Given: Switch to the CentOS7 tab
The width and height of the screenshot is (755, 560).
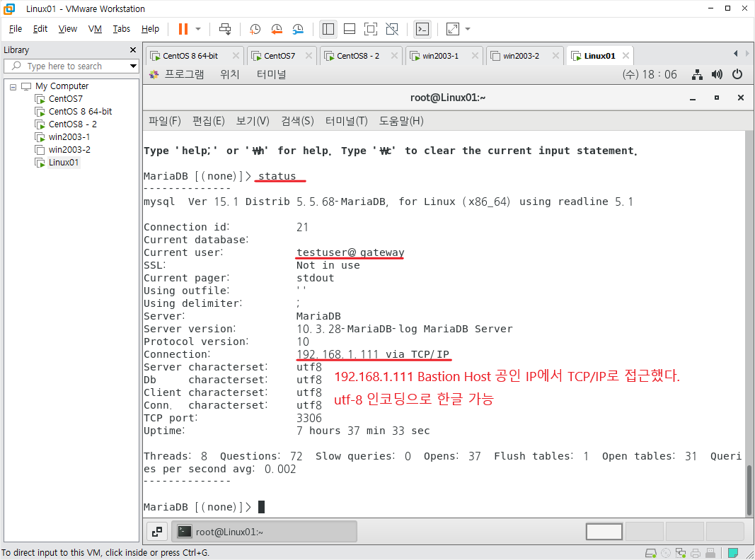Looking at the screenshot, I should pyautogui.click(x=279, y=56).
